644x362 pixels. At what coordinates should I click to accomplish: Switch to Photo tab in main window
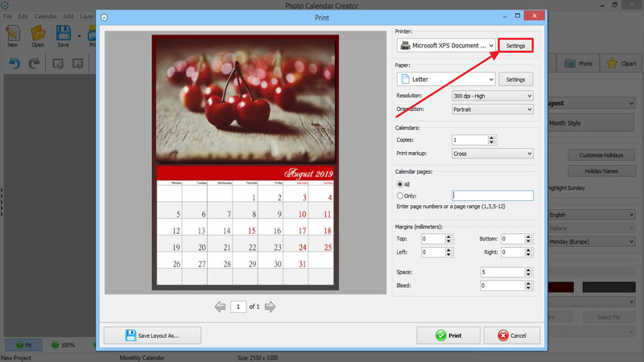pyautogui.click(x=578, y=64)
